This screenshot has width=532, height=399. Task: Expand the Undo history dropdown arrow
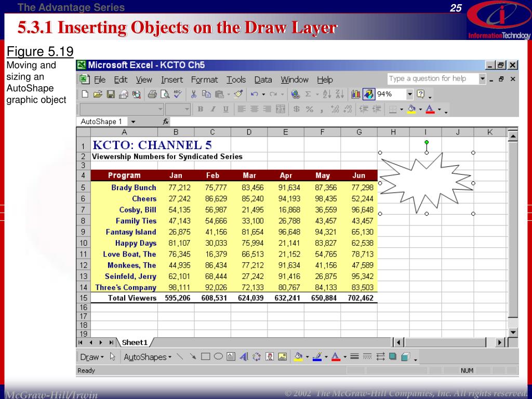pos(263,95)
